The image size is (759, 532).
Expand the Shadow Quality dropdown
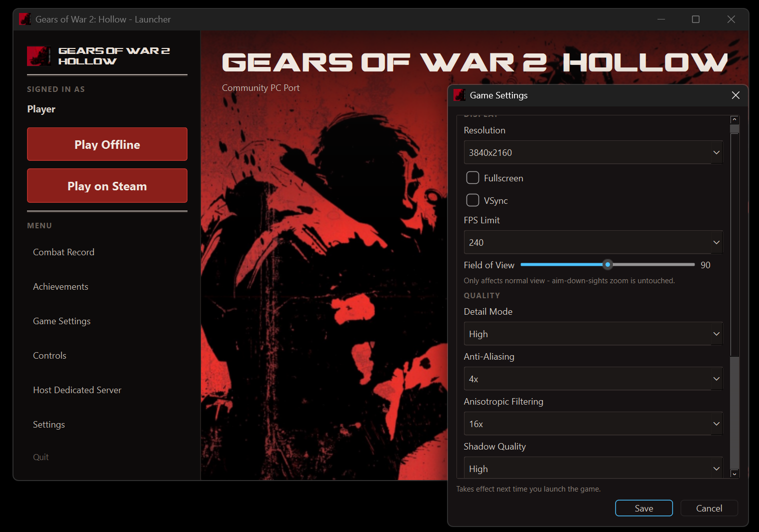[593, 468]
